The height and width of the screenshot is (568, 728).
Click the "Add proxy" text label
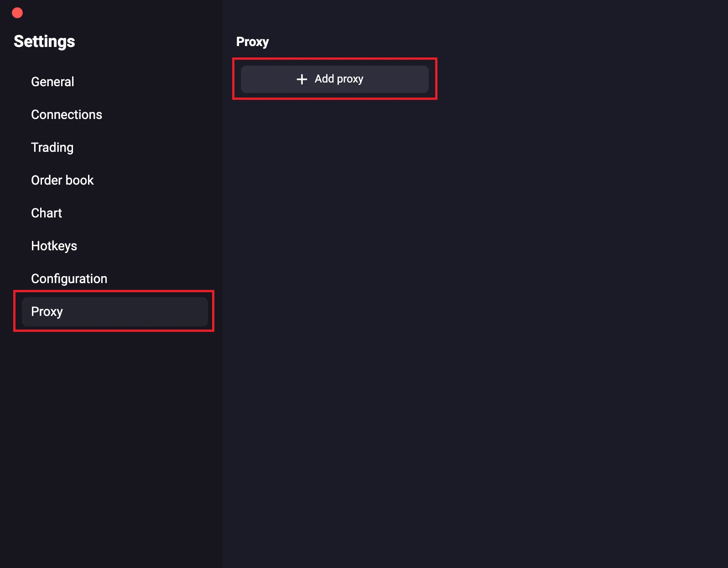click(339, 79)
